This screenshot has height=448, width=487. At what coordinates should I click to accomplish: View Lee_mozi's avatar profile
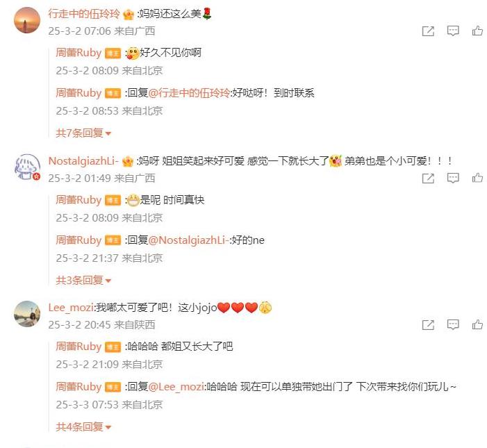coord(27,314)
